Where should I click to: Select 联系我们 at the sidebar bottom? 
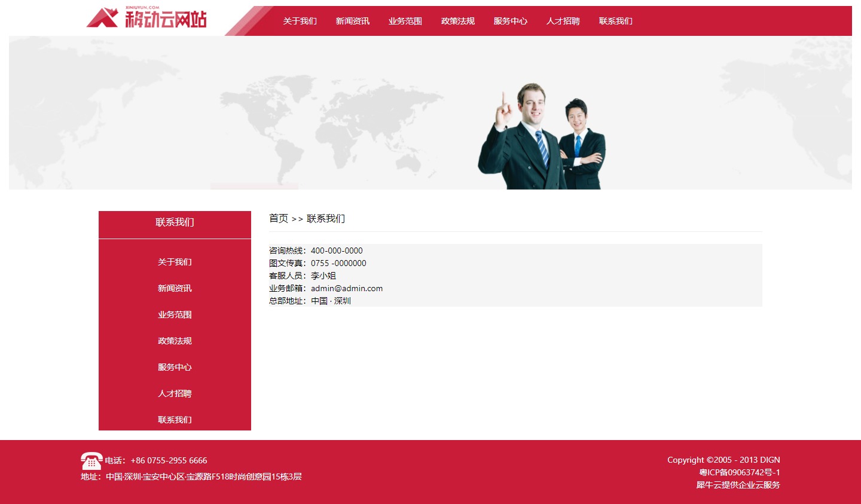click(175, 420)
